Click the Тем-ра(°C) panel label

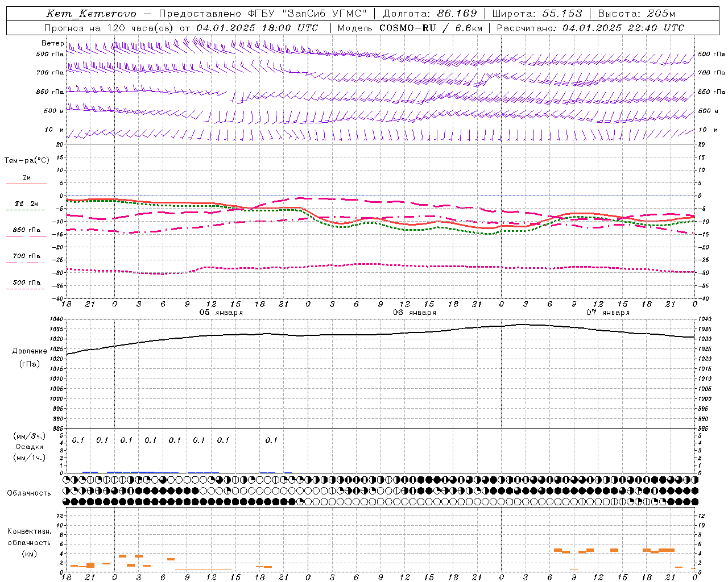pyautogui.click(x=27, y=160)
